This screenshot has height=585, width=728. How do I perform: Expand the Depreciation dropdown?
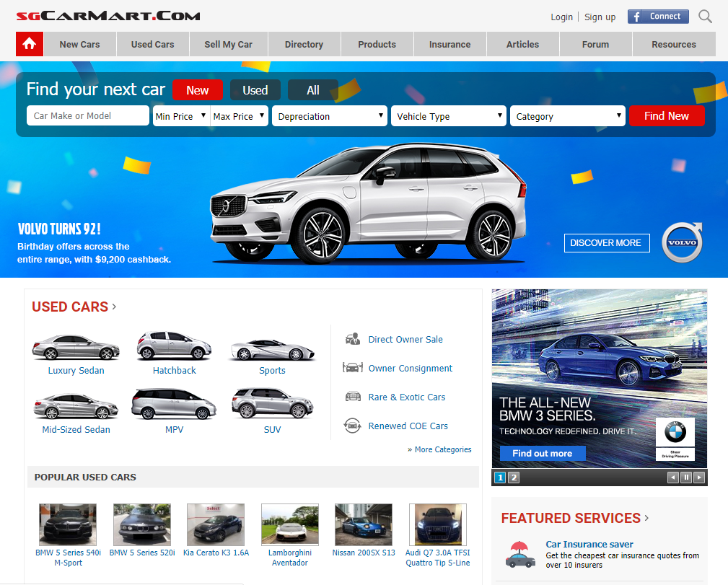(x=330, y=116)
